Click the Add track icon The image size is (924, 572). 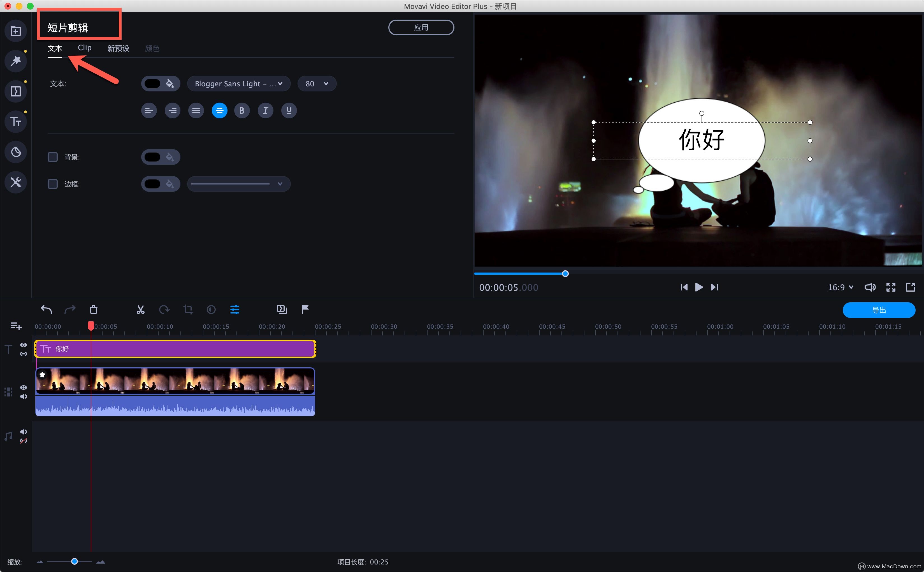tap(16, 326)
